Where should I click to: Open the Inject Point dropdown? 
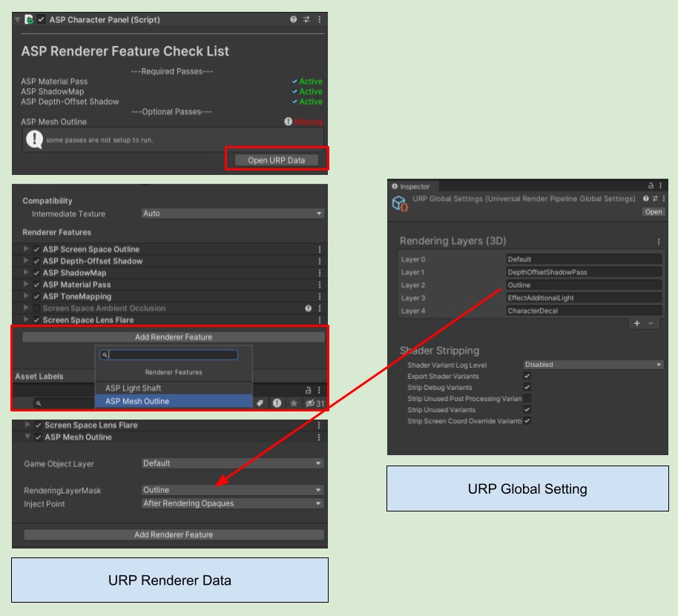(232, 503)
